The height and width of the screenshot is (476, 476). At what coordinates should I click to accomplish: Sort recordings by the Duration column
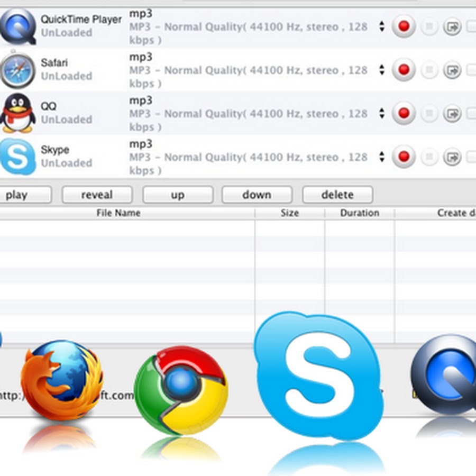[x=360, y=213]
